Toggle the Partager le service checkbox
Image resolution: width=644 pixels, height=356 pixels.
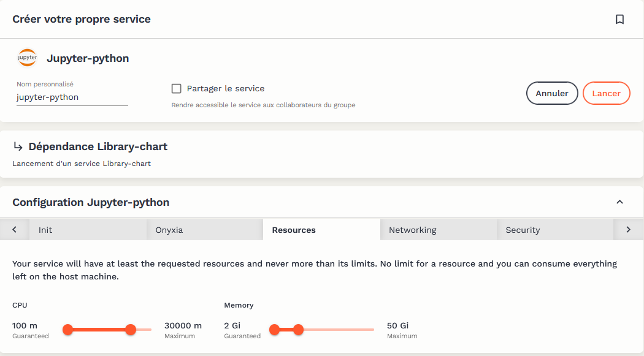click(x=177, y=89)
